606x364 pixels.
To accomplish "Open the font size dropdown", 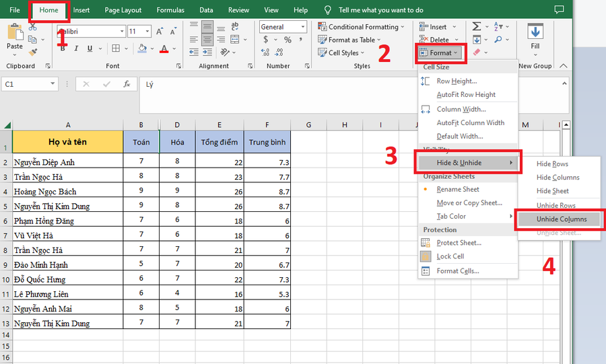I will (147, 31).
